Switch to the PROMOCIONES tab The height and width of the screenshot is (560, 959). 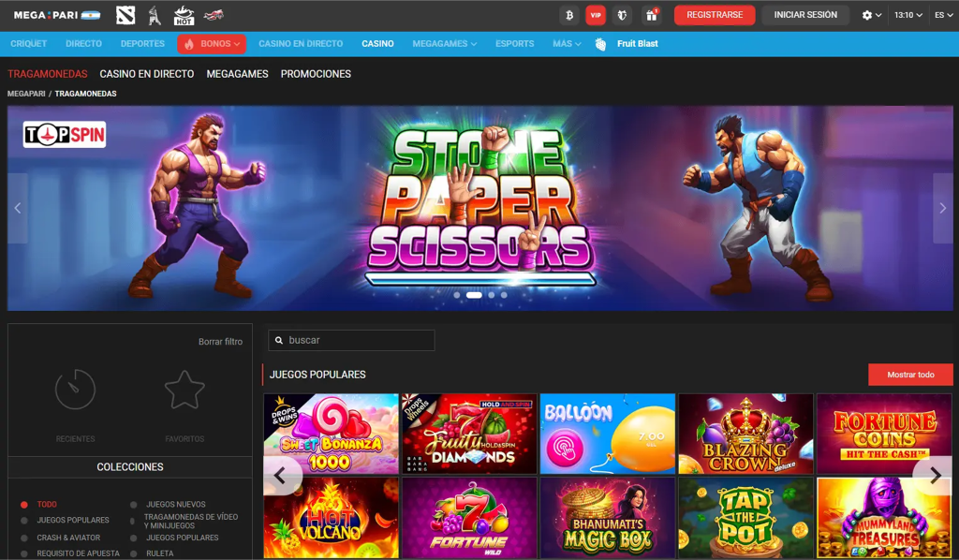[x=316, y=74]
